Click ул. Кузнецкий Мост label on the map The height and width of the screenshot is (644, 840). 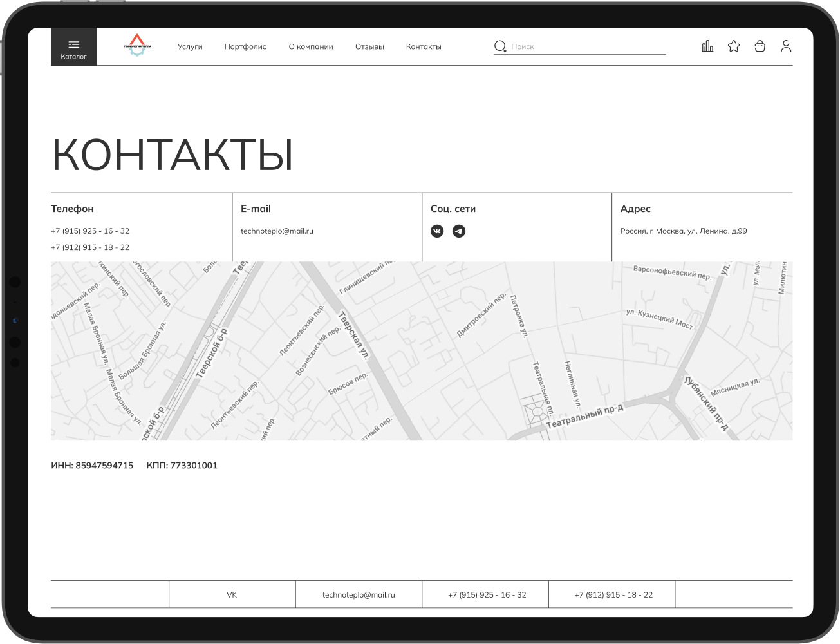660,319
